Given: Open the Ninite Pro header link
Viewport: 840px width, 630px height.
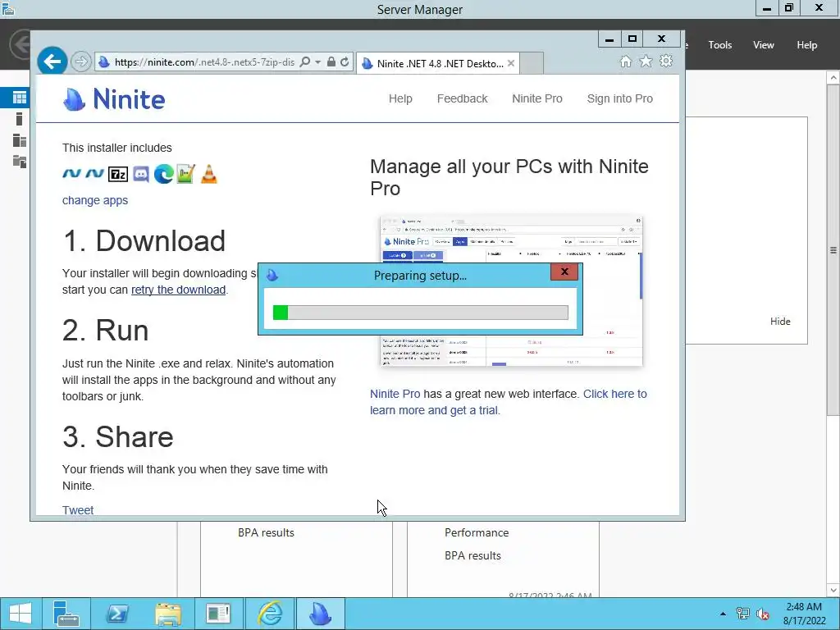Looking at the screenshot, I should pos(536,98).
